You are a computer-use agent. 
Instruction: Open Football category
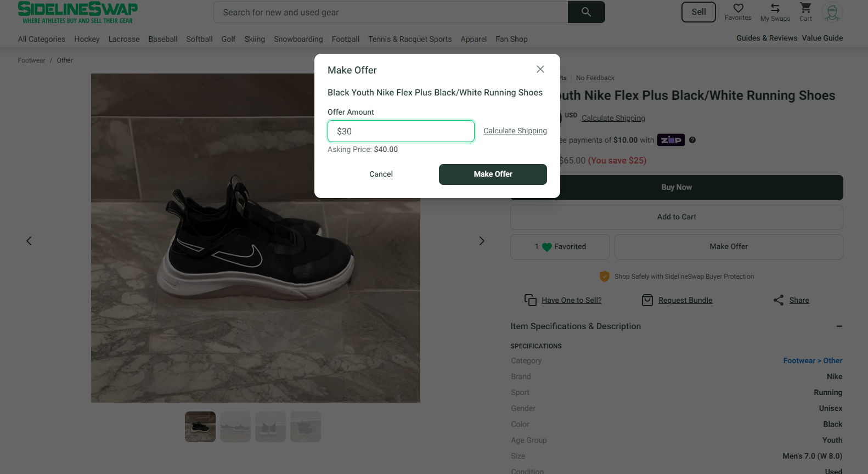coord(346,39)
